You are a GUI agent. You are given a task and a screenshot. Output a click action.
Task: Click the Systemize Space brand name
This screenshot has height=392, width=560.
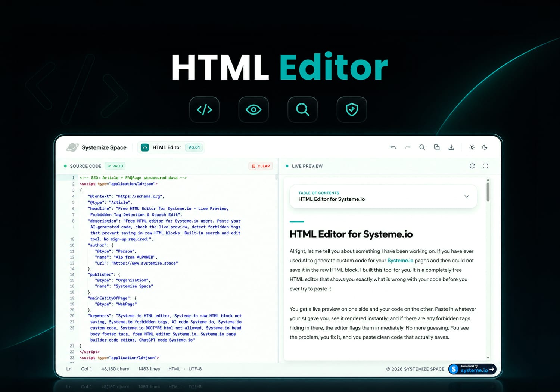tap(104, 147)
